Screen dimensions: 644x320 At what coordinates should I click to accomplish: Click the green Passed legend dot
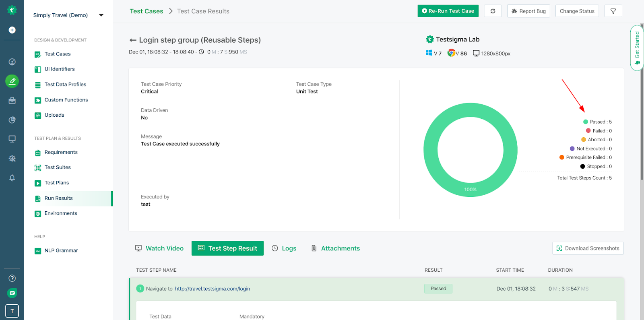pos(586,122)
